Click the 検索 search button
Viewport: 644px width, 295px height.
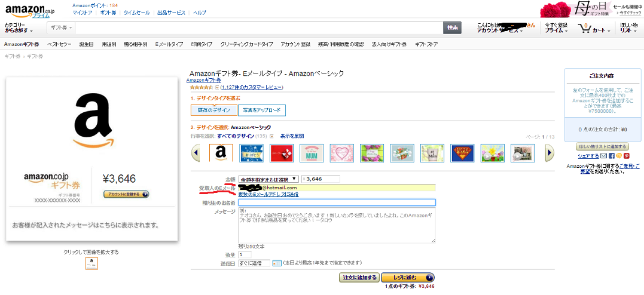(452, 27)
